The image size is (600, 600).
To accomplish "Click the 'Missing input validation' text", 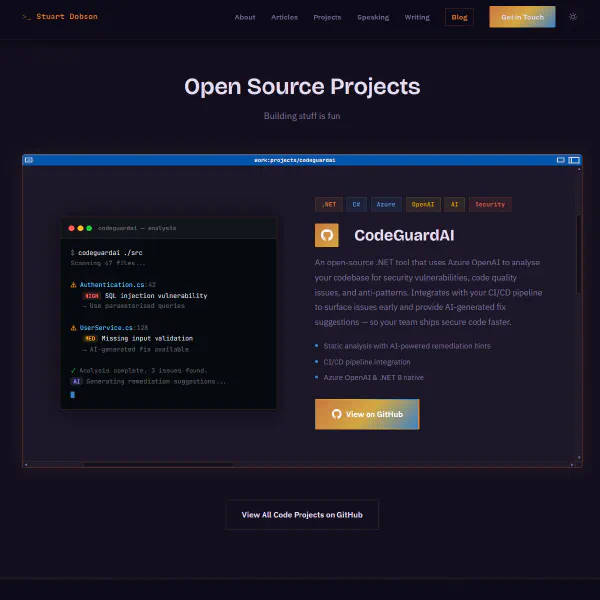I will [x=147, y=339].
